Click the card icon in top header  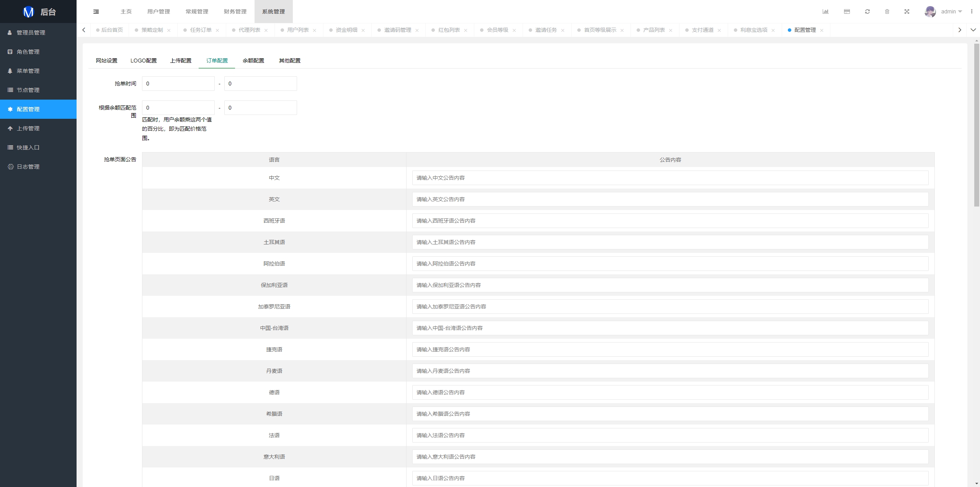[x=847, y=11]
